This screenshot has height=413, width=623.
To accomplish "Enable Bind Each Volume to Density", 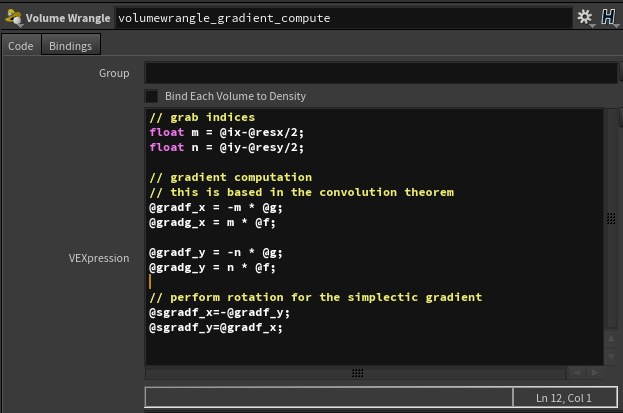I will (152, 96).
